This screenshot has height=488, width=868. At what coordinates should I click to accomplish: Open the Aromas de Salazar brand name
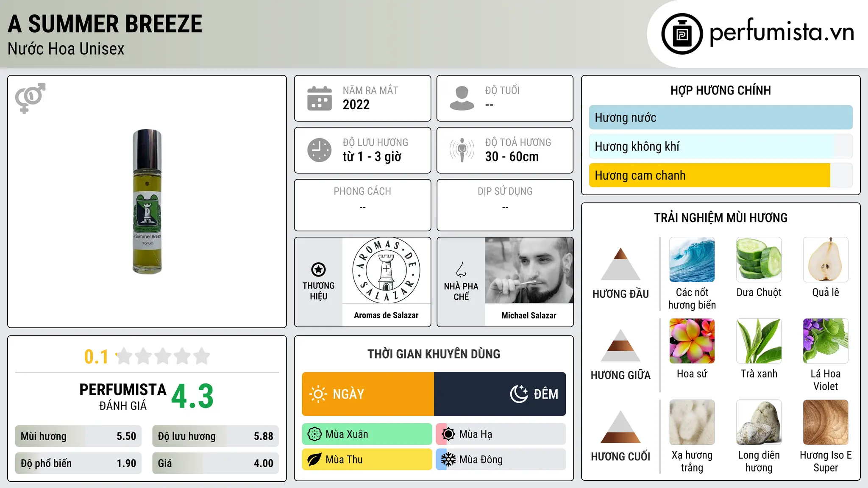[386, 315]
